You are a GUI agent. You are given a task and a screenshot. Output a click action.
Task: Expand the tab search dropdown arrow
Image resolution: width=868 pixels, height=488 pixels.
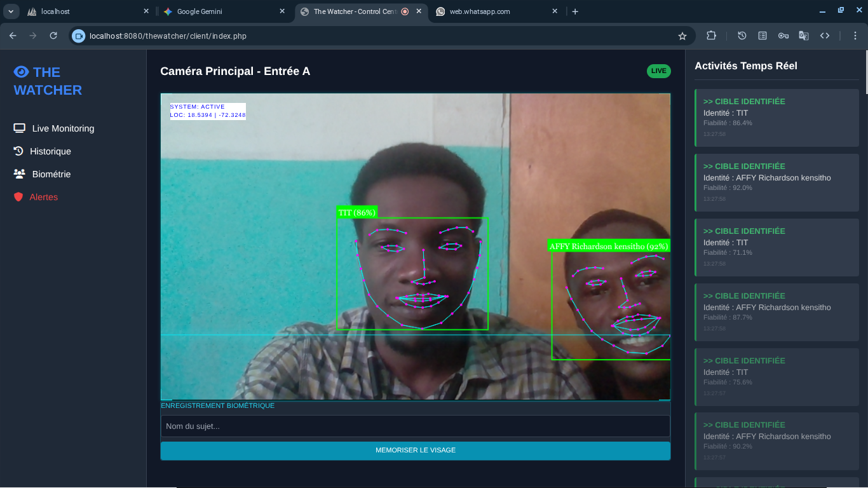(11, 11)
